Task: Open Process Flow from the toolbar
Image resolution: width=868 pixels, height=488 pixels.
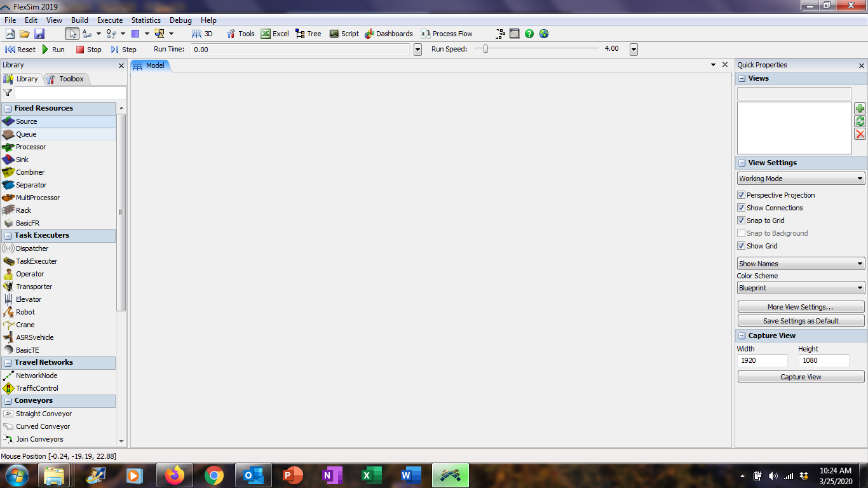Action: click(x=447, y=34)
